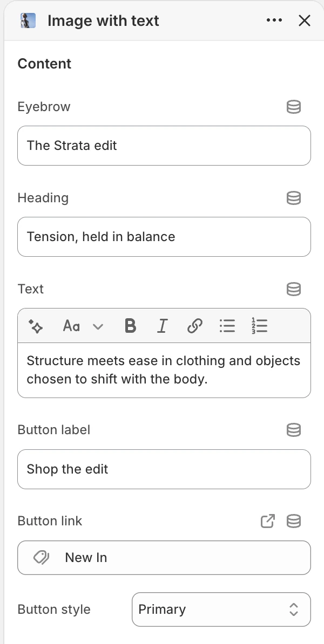Click the "Content" section heading
This screenshot has width=324, height=644.
44,64
